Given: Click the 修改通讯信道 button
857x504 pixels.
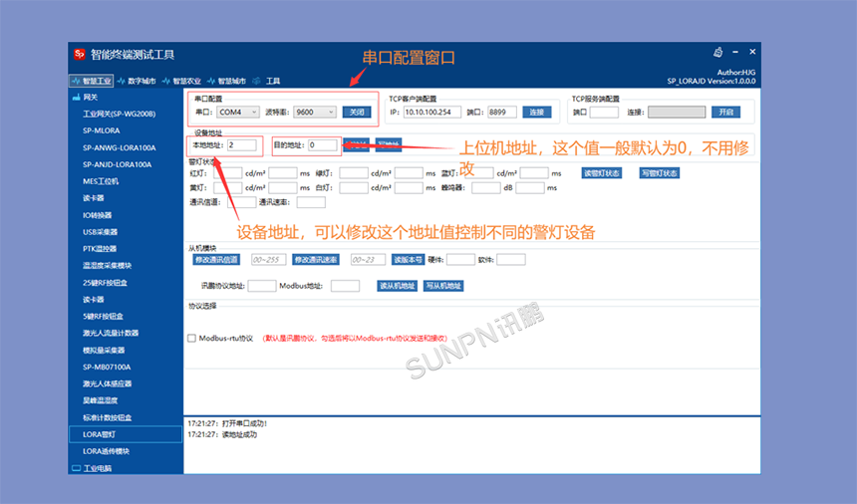Looking at the screenshot, I should 216,259.
